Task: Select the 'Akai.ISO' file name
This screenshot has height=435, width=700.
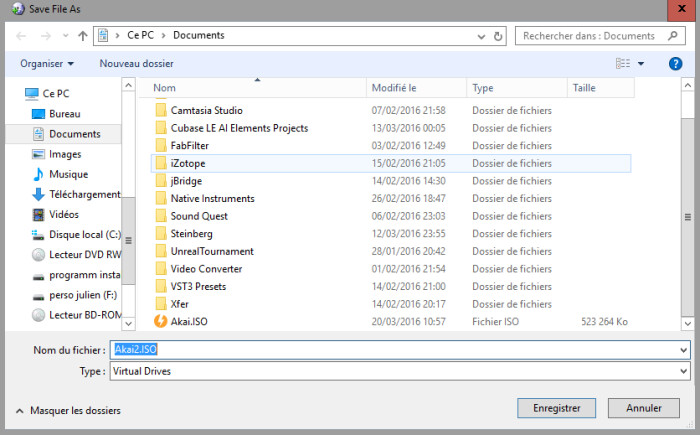Action: [189, 322]
